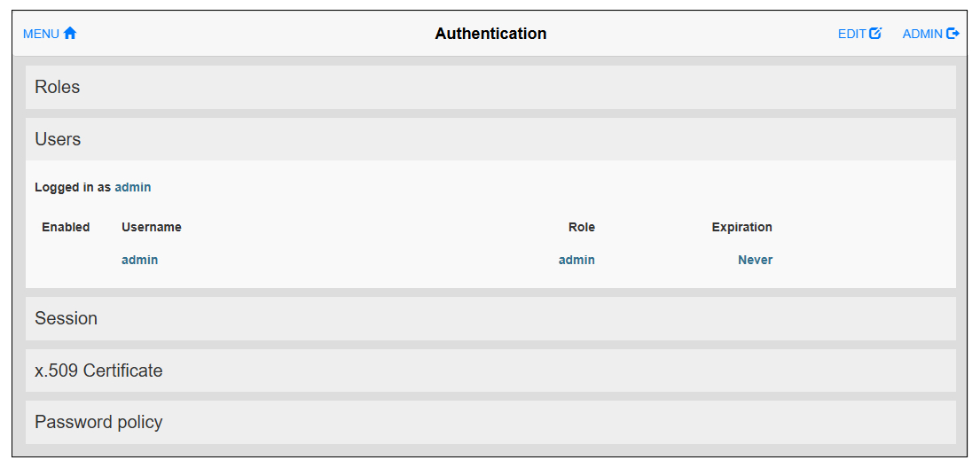Open the Password policy section
980x468 pixels.
tap(98, 422)
